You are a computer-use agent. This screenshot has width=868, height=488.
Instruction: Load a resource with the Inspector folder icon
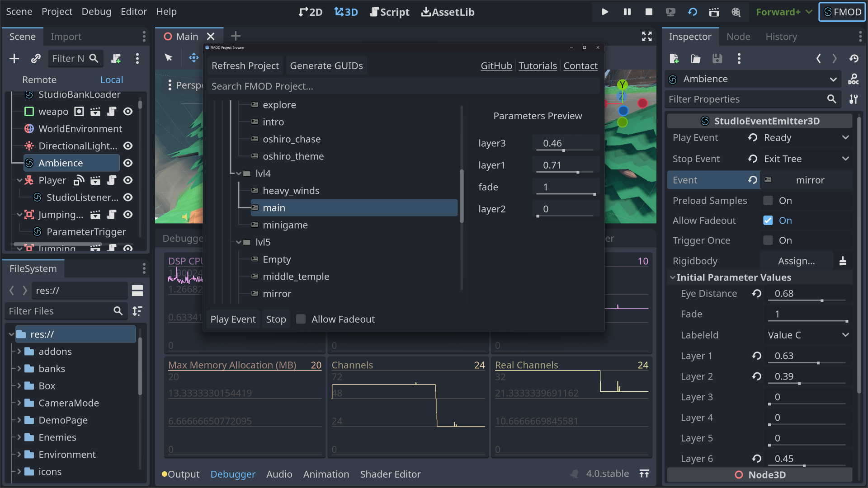[696, 58]
